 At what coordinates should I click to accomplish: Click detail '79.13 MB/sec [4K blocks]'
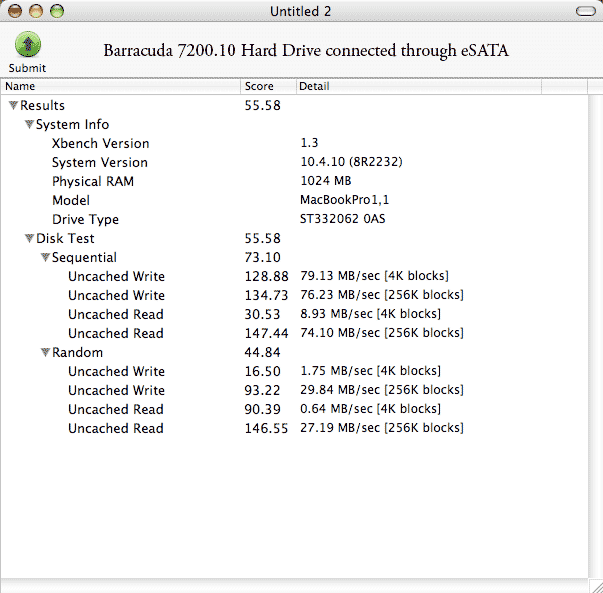click(x=375, y=276)
